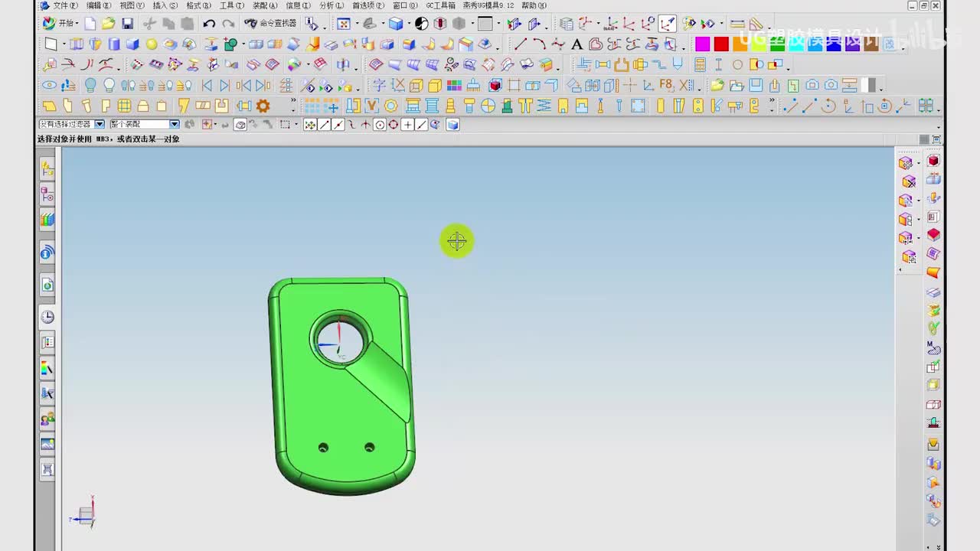Toggle the midpoint snap line icon

(338, 125)
